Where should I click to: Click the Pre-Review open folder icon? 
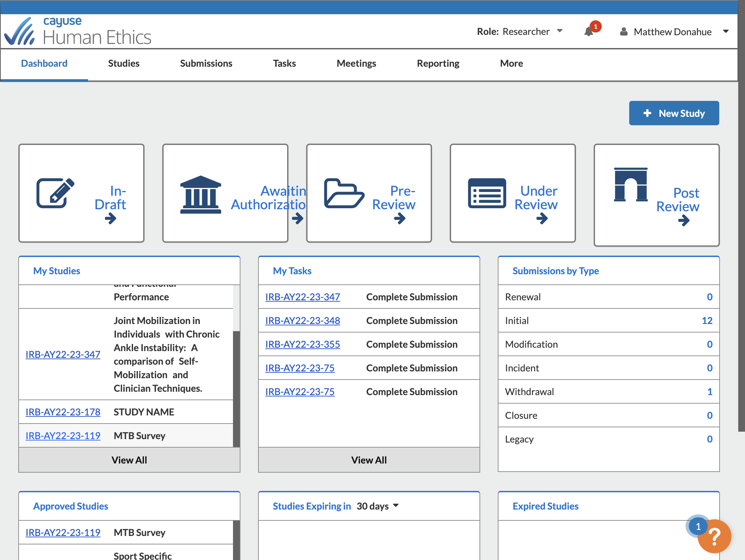point(344,193)
